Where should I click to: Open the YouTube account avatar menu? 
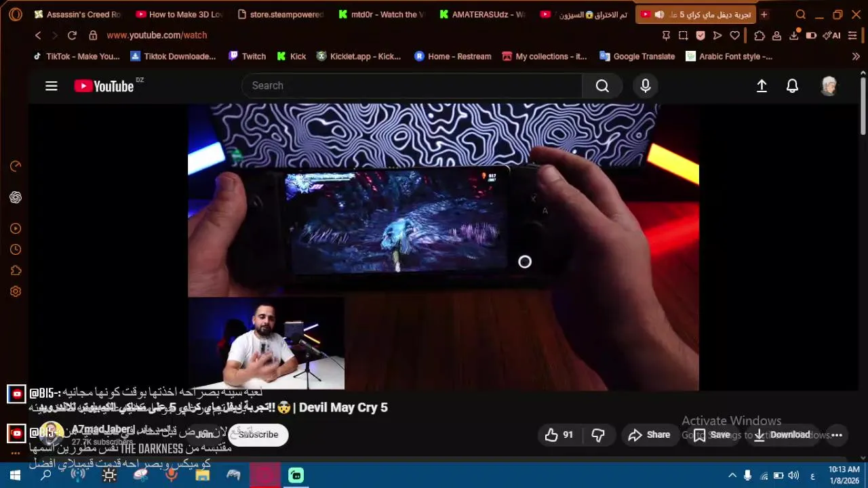(x=829, y=85)
